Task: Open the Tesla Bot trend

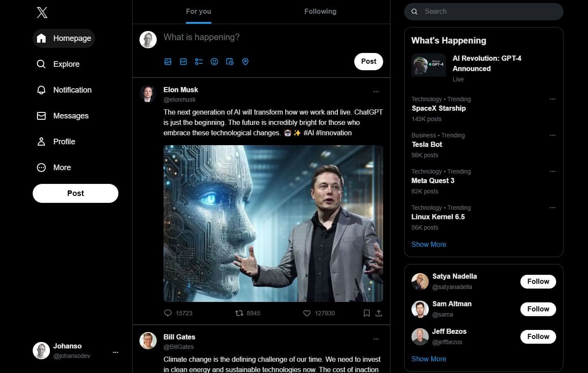Action: click(427, 145)
